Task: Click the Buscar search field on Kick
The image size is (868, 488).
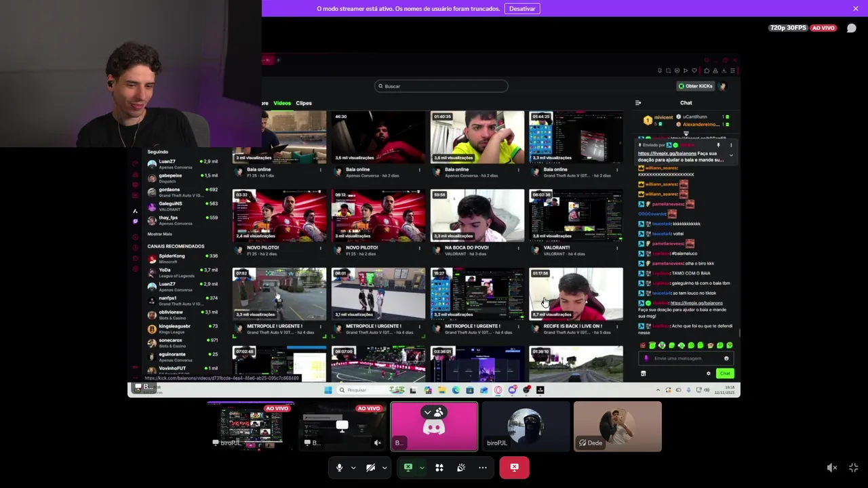Action: pos(441,86)
